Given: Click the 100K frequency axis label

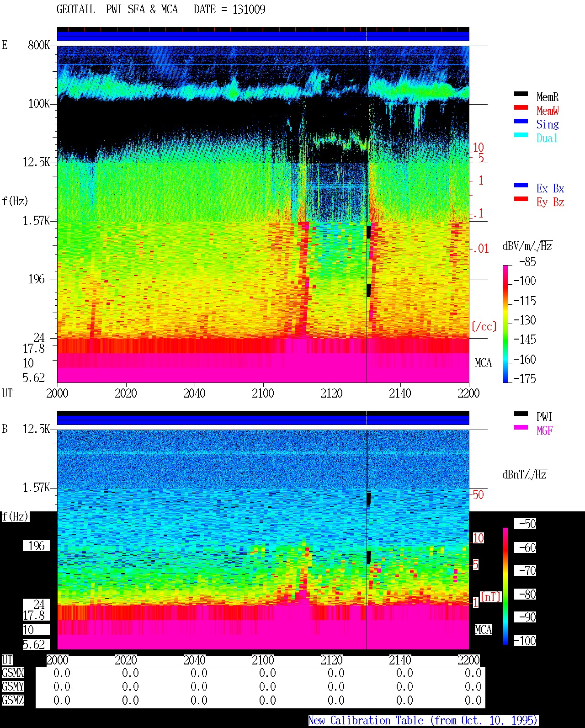Looking at the screenshot, I should (x=39, y=104).
